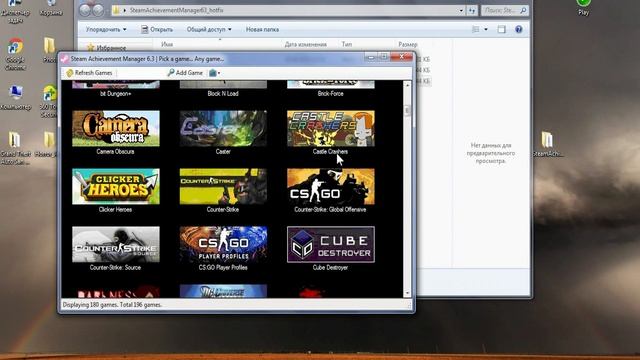Sort by the Имя column header
The height and width of the screenshot is (360, 640).
pos(167,44)
